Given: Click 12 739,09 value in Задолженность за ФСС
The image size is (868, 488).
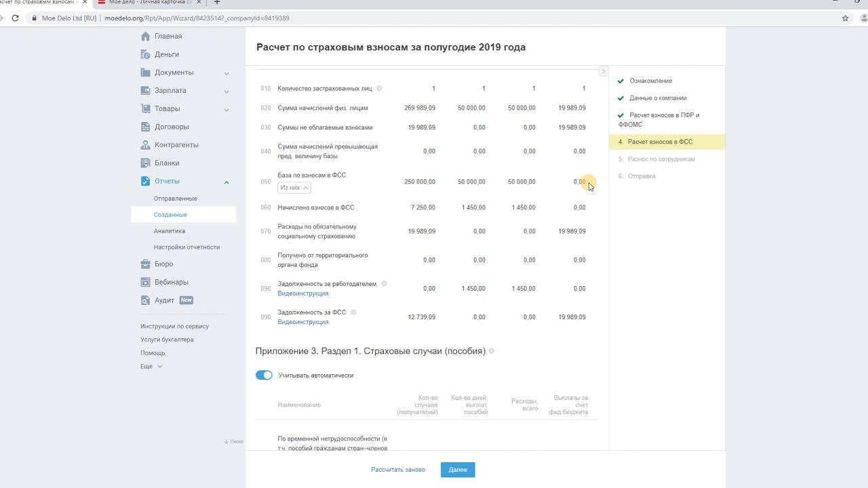Looking at the screenshot, I should [x=422, y=317].
